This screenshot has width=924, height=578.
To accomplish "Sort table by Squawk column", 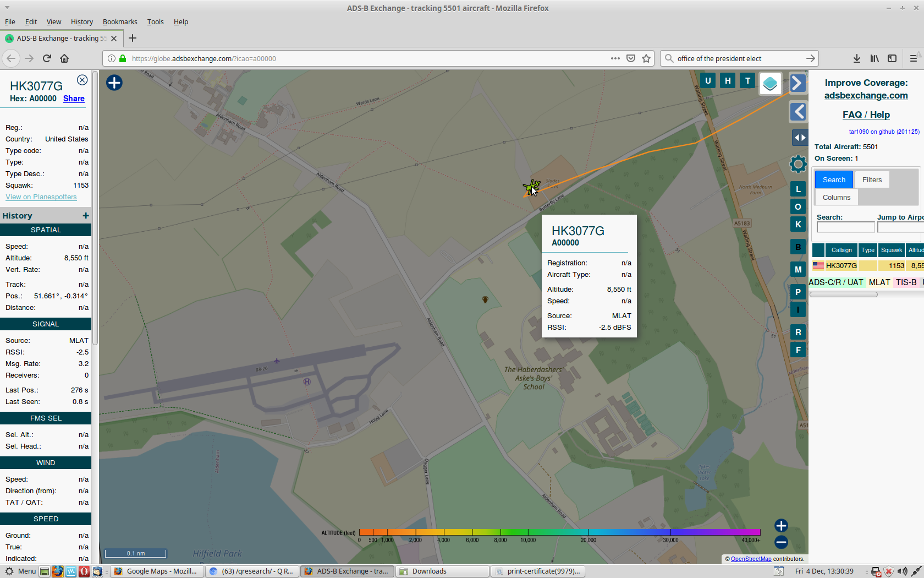I will click(x=892, y=250).
